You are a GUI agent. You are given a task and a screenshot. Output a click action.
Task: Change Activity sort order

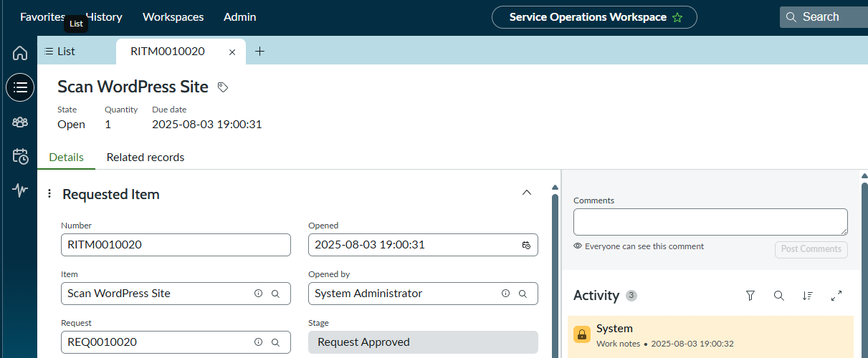tap(808, 296)
